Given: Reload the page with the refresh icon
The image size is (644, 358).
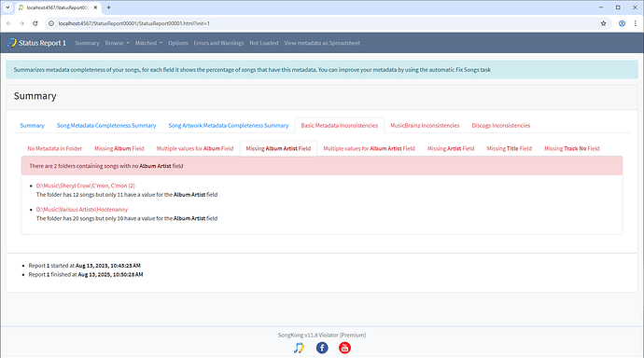Looking at the screenshot, I should click(x=35, y=23).
